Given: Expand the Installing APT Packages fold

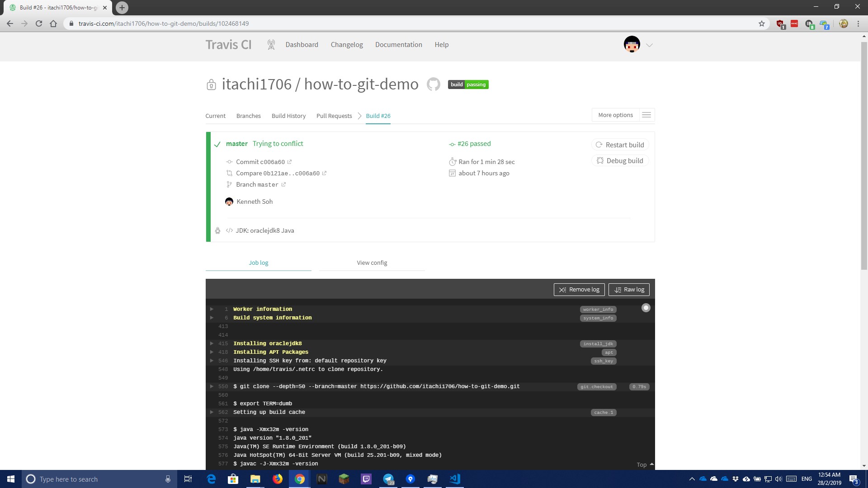Looking at the screenshot, I should click(x=212, y=352).
